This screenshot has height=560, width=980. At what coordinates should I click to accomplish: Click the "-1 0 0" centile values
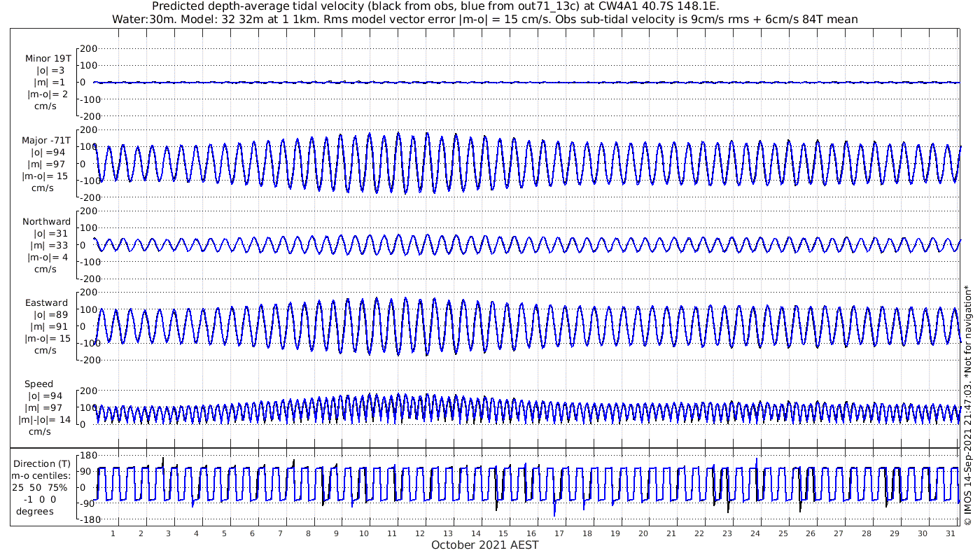tap(39, 500)
